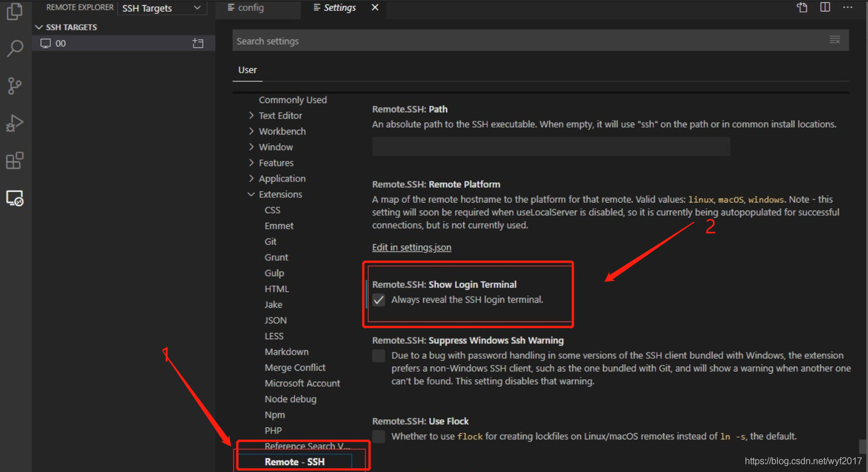Open Source Control view icon

coord(14,86)
